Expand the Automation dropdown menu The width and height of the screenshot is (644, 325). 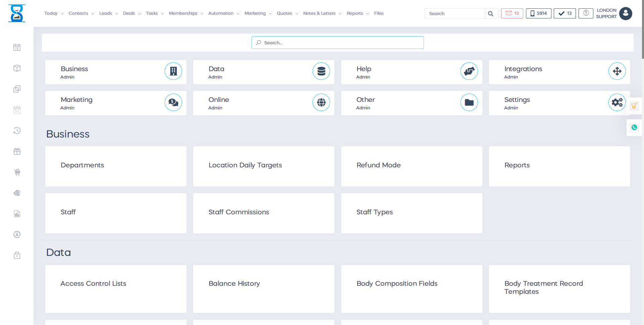[224, 13]
